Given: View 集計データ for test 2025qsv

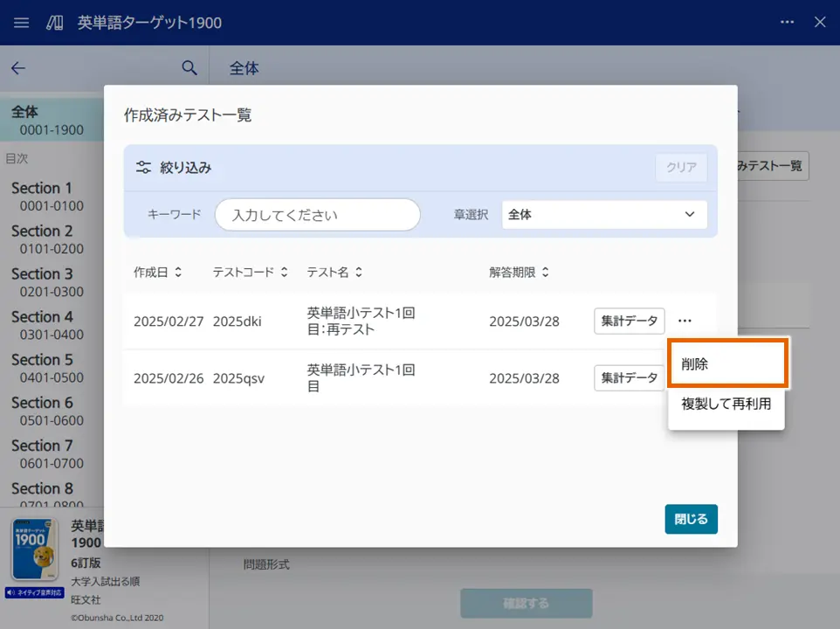Looking at the screenshot, I should tap(630, 377).
